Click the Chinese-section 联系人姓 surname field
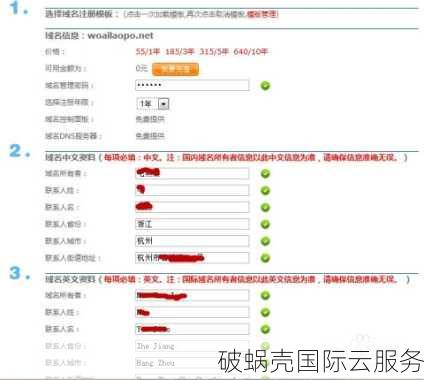Screen dimensions: 424x380 coord(192,190)
